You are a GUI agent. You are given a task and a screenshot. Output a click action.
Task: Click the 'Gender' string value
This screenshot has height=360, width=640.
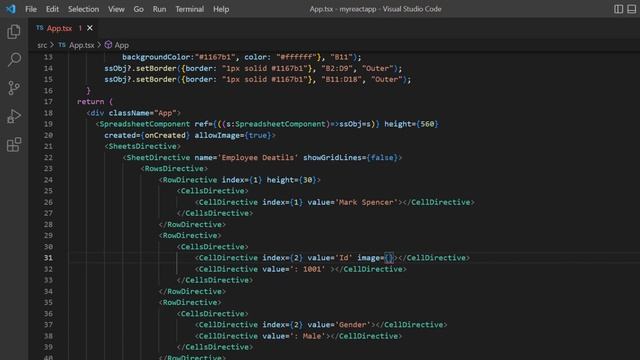[x=353, y=324]
